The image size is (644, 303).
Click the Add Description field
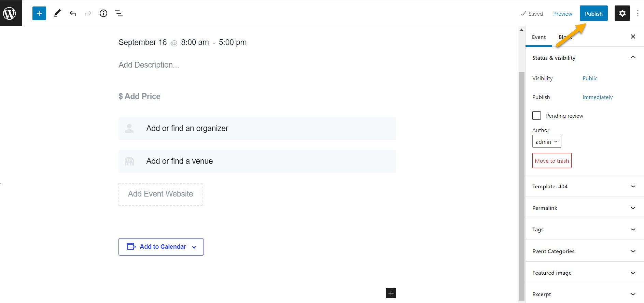[149, 65]
